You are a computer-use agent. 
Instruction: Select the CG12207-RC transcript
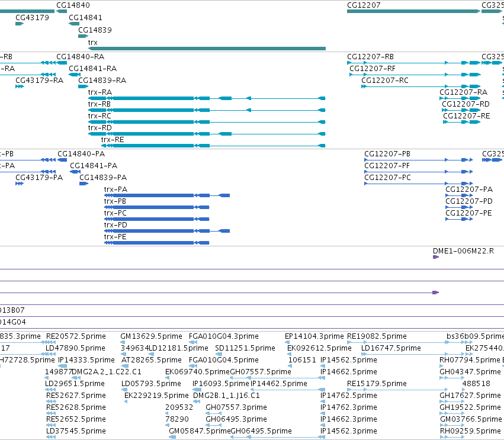420,86
